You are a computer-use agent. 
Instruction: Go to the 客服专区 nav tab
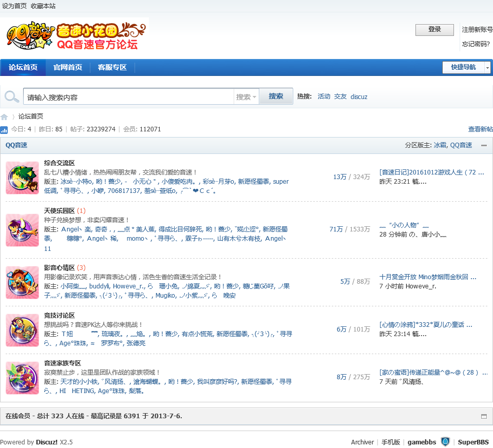(x=112, y=67)
